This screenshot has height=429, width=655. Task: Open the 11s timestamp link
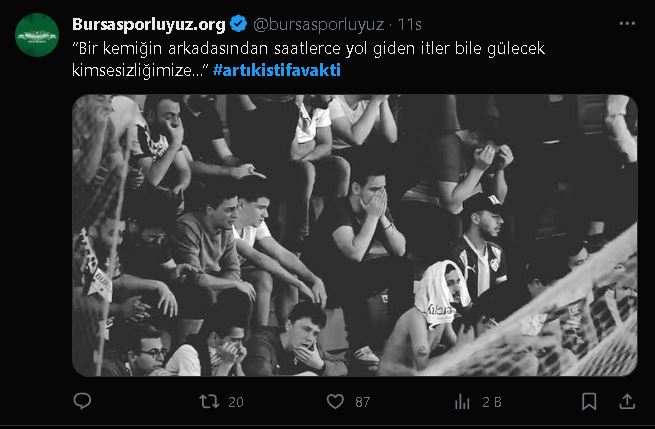click(x=409, y=25)
